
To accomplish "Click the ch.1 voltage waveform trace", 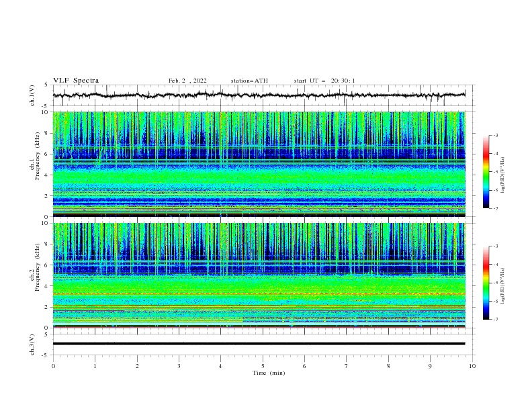I will 259,95.
